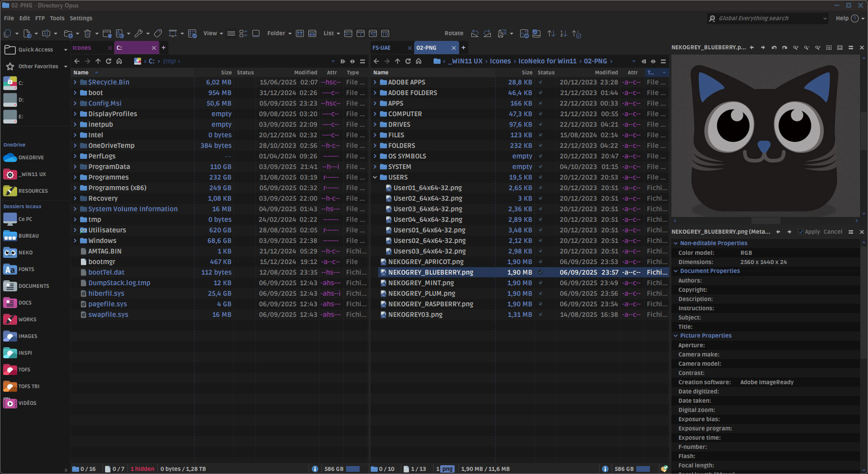Click IcoNeko for Win11 in breadcrumb path
Screen dimensions: 868x474
coord(547,61)
